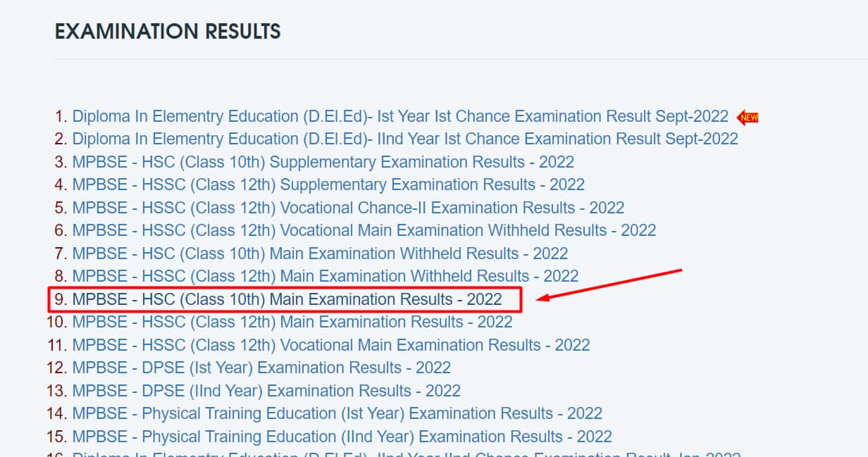Open D.El.Ed IInd Year IInd Chance Result Jan-2022
The image size is (868, 457).
[395, 455]
